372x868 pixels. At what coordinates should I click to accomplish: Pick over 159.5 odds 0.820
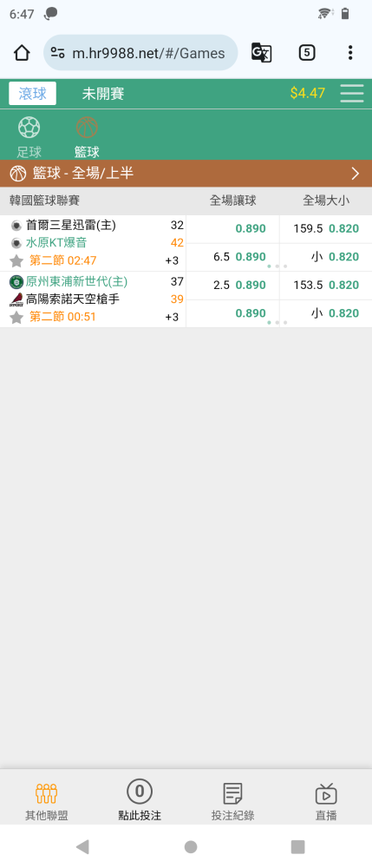pos(325,228)
